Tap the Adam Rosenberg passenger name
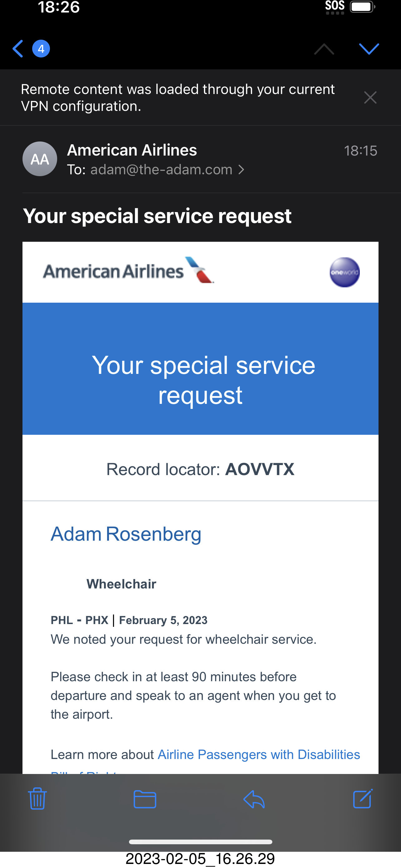 tap(126, 534)
